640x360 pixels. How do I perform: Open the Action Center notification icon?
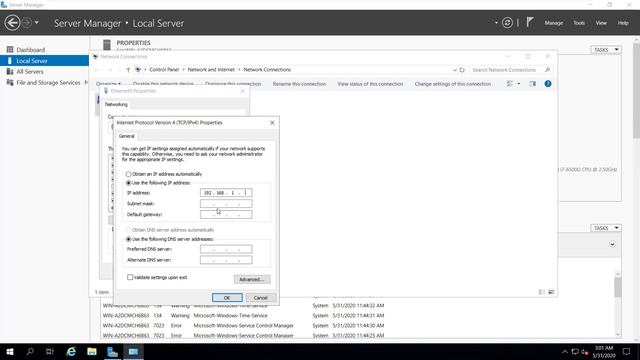pos(627,352)
